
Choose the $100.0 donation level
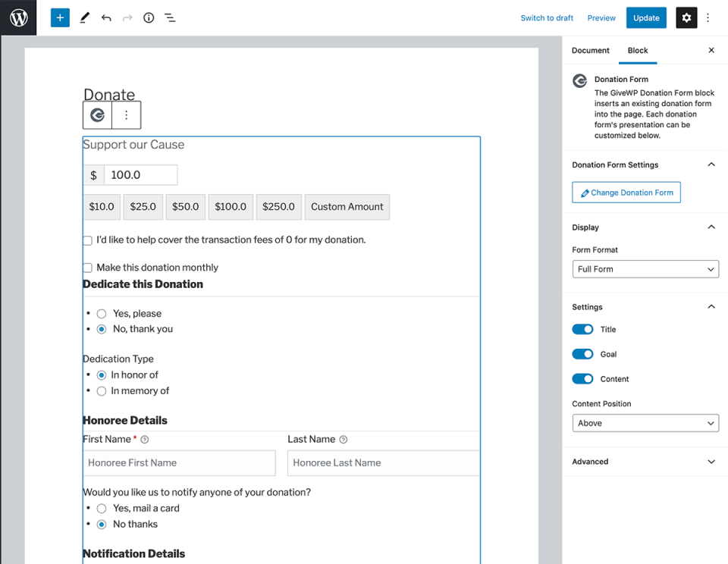pos(231,206)
